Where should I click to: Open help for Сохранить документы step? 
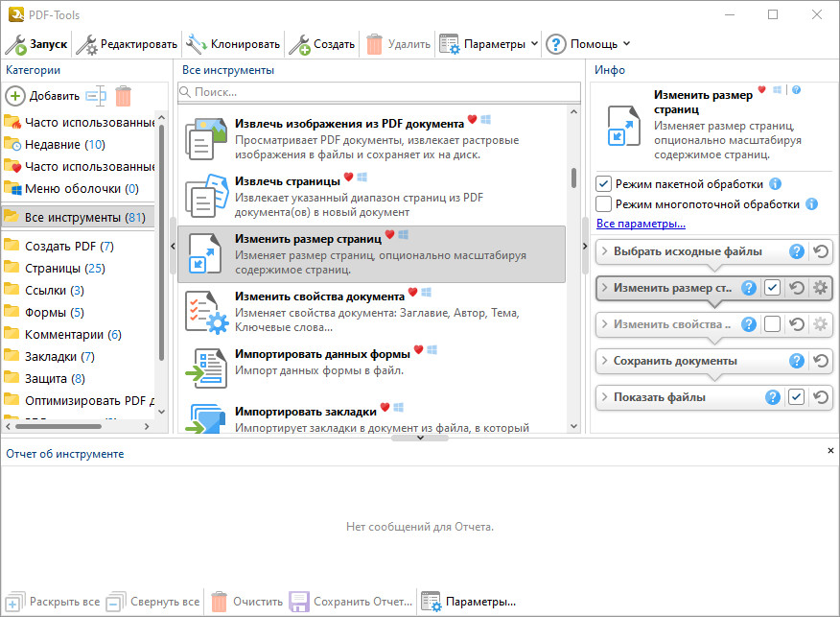pyautogui.click(x=797, y=361)
